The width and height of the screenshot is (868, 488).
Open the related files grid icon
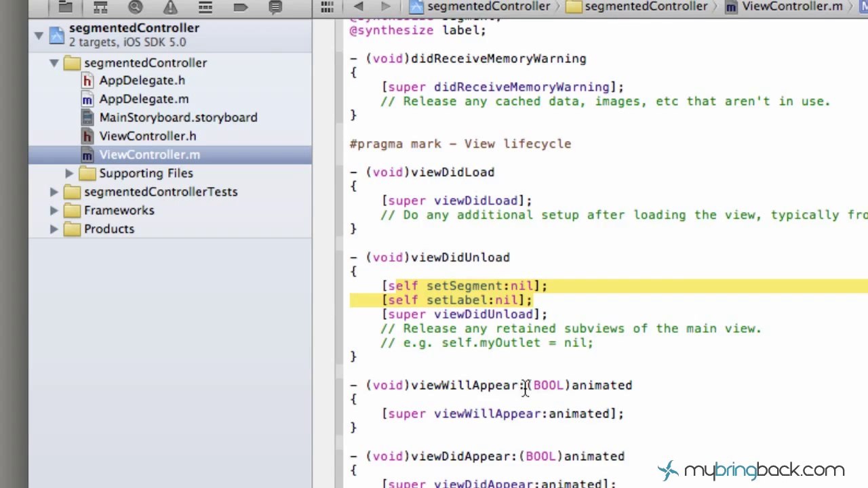click(x=327, y=7)
